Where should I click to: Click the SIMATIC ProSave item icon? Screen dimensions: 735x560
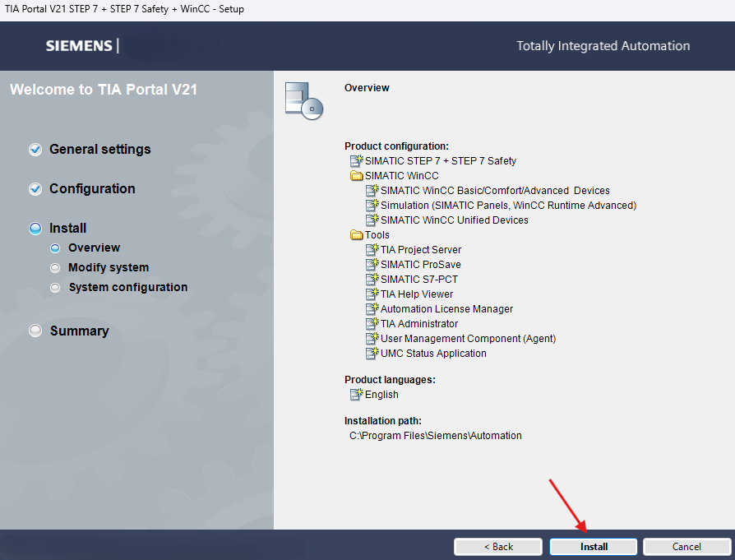point(372,265)
